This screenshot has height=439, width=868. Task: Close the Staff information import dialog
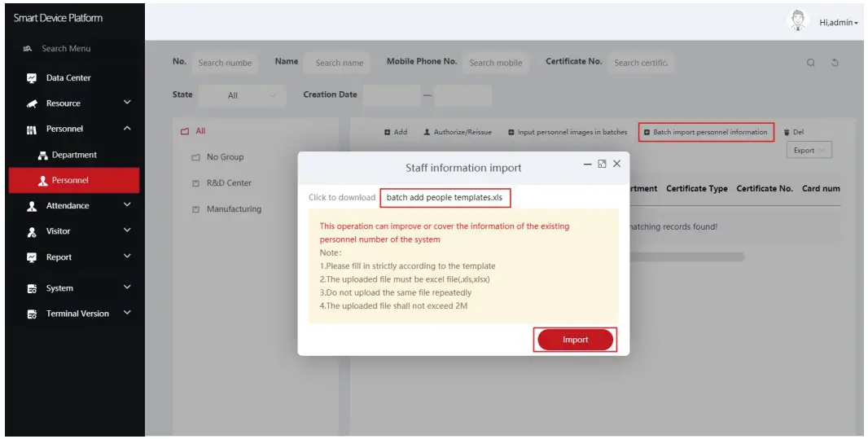click(x=616, y=164)
